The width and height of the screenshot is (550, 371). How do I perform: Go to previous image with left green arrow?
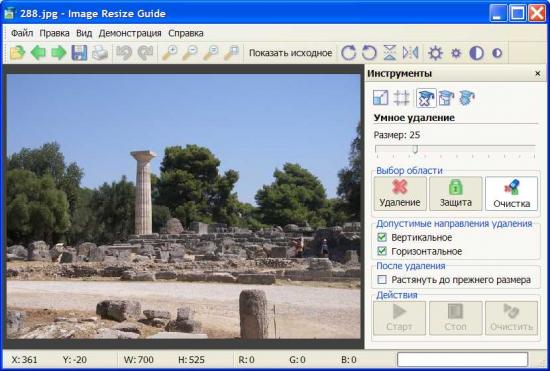click(x=38, y=53)
